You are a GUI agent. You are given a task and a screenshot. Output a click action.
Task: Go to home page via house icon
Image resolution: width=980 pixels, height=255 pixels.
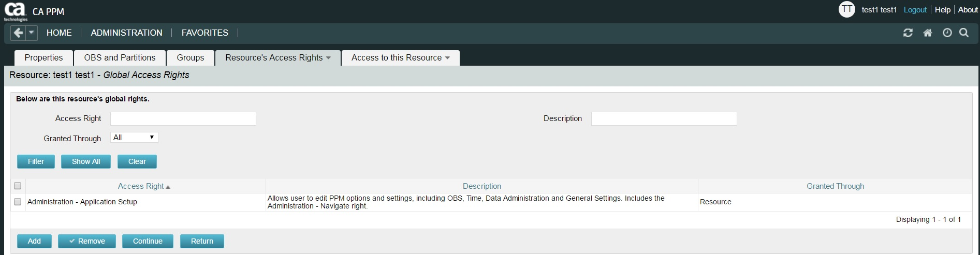[x=927, y=33]
